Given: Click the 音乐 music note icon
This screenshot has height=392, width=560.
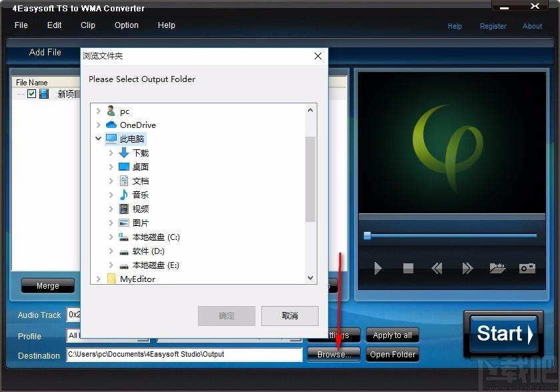Looking at the screenshot, I should pyautogui.click(x=124, y=195).
